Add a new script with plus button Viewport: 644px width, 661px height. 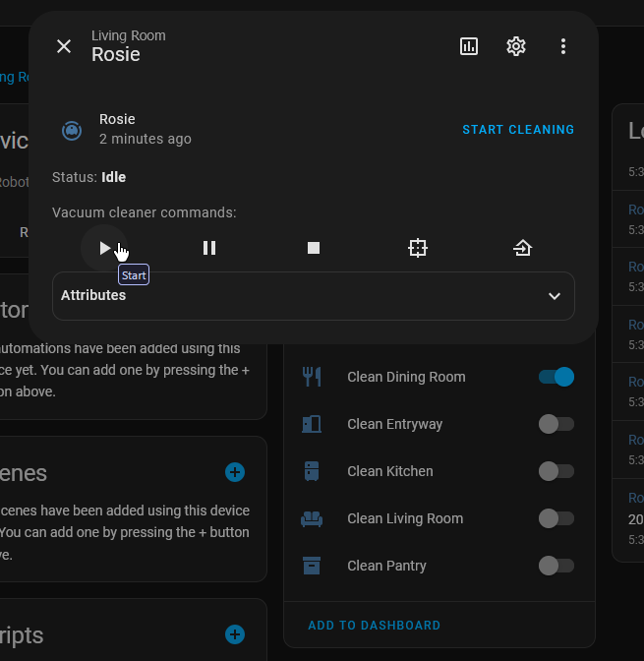(x=235, y=634)
